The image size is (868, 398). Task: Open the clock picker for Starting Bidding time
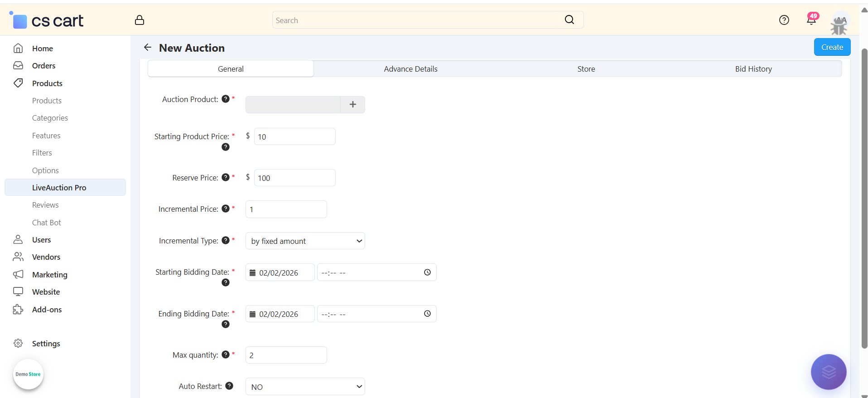(x=427, y=272)
